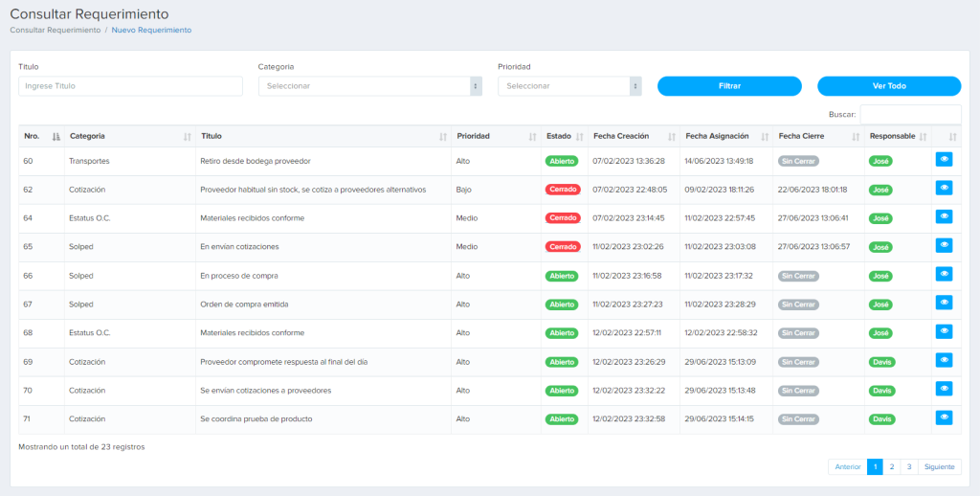Select 'Retiro desde bodega proveedor' title

pos(256,161)
